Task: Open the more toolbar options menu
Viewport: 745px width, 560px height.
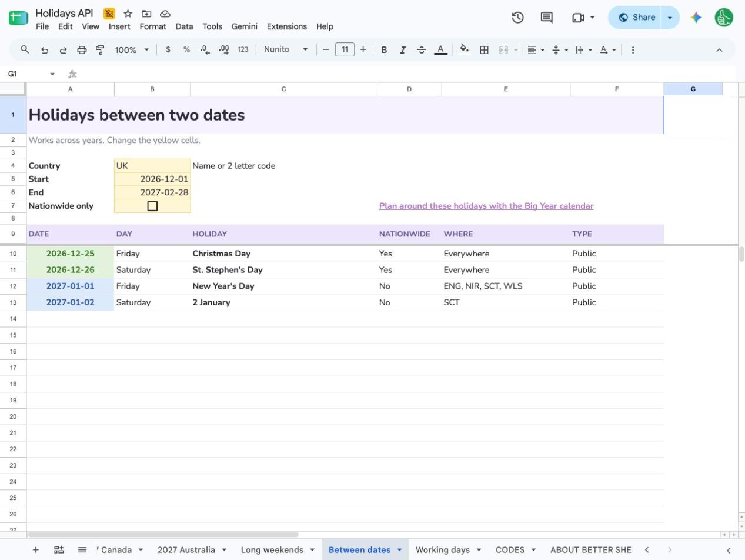Action: [x=633, y=50]
